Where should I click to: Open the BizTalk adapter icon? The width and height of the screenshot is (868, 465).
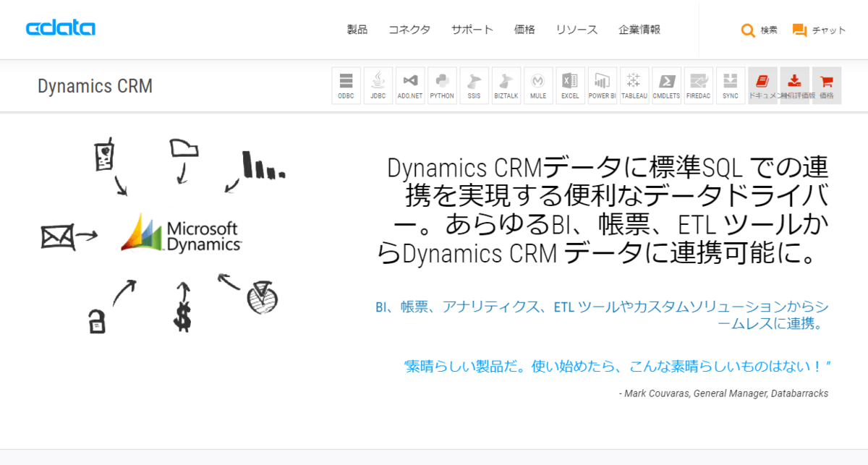(506, 85)
